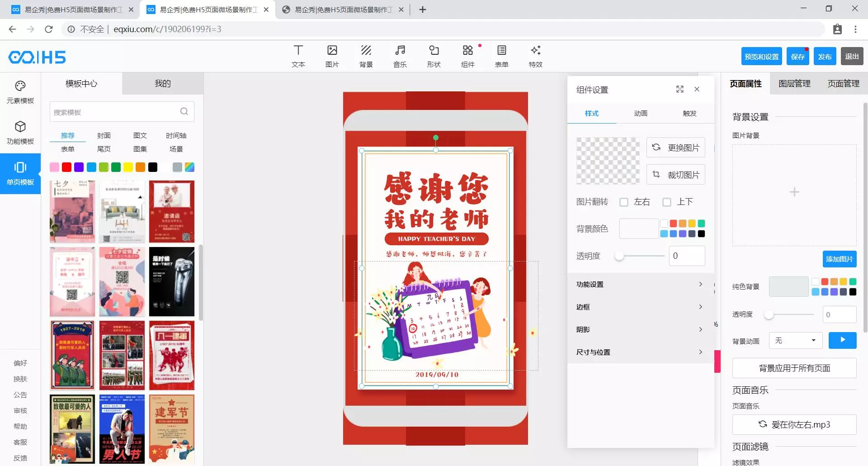Screen dimensions: 868x466
Task: Select the 七夕 template thumbnail
Action: pyautogui.click(x=72, y=212)
